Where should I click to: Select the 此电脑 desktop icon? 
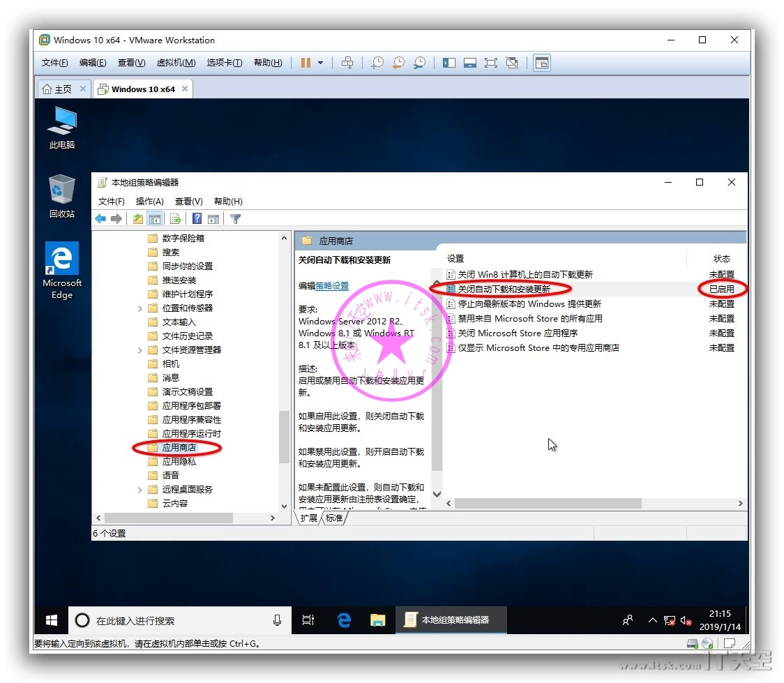tap(62, 128)
